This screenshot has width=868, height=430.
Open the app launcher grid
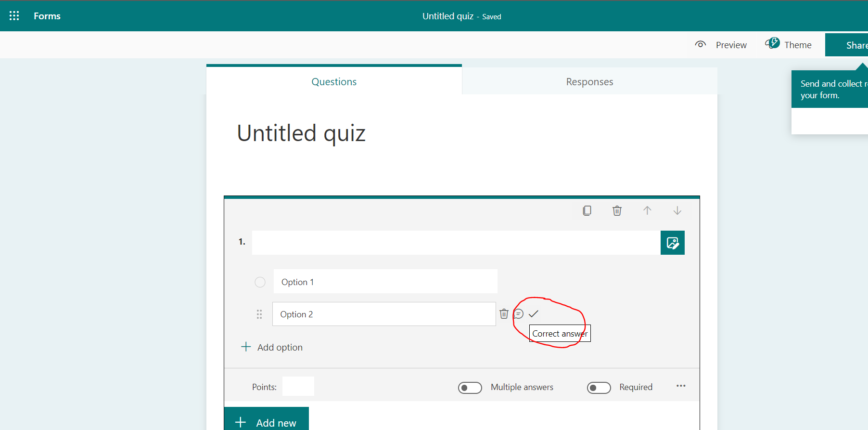point(14,16)
